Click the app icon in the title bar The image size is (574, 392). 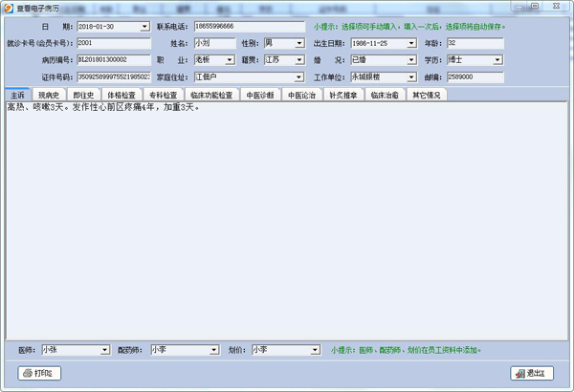(9, 7)
